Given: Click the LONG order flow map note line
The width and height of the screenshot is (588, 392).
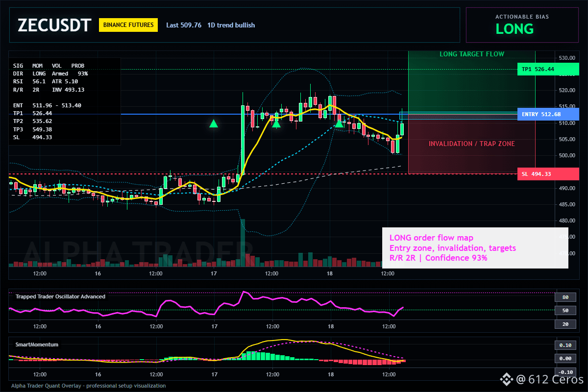Looking at the screenshot, I should (431, 238).
